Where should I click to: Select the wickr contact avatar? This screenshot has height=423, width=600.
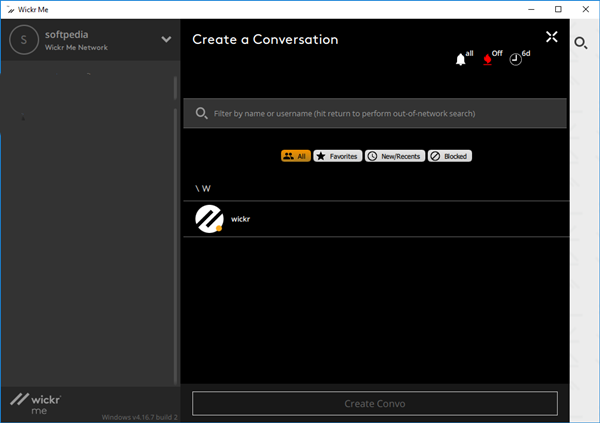(208, 219)
